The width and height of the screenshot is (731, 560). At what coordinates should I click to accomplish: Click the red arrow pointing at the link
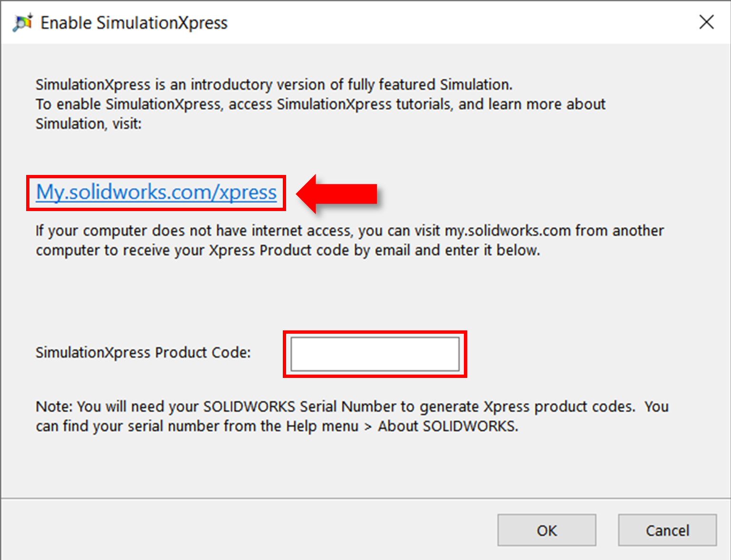pos(336,193)
